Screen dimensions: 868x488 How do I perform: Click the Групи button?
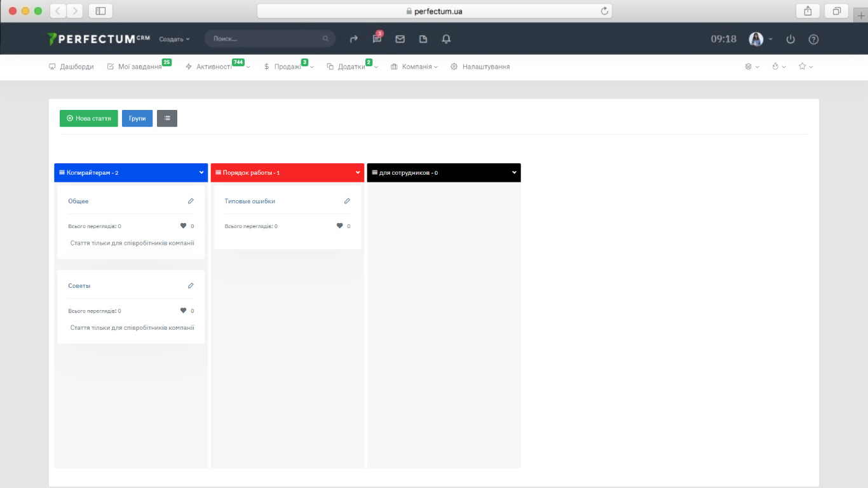click(137, 118)
